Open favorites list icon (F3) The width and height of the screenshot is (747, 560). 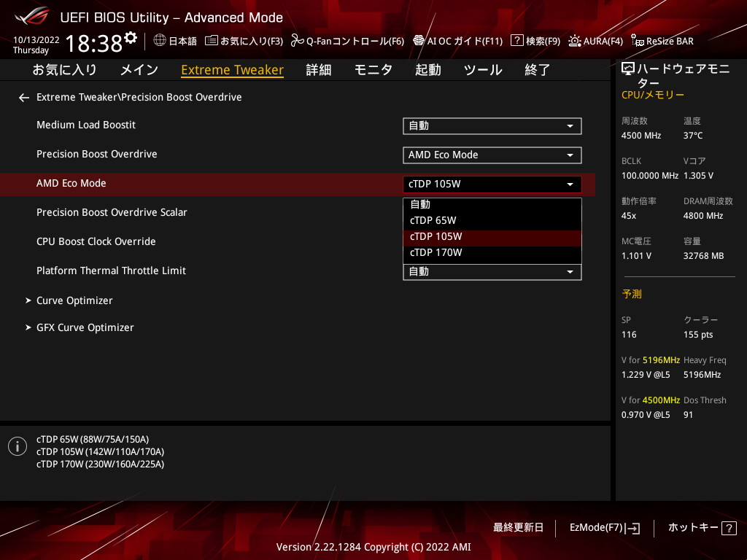point(212,41)
